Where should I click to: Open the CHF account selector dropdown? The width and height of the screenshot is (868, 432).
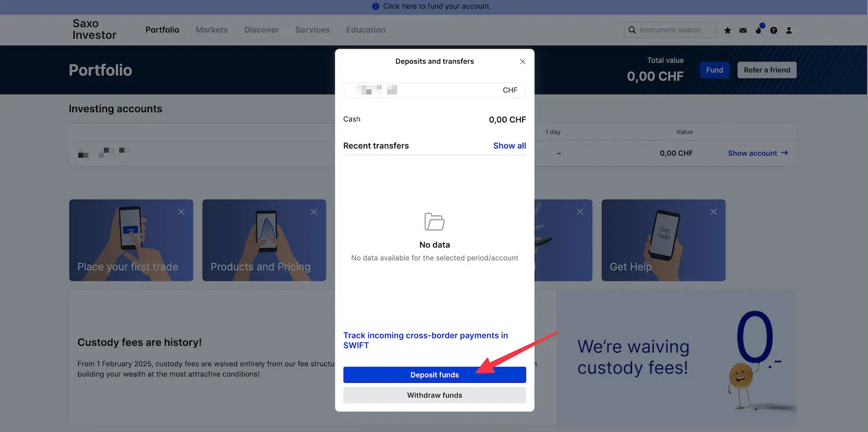tap(435, 90)
